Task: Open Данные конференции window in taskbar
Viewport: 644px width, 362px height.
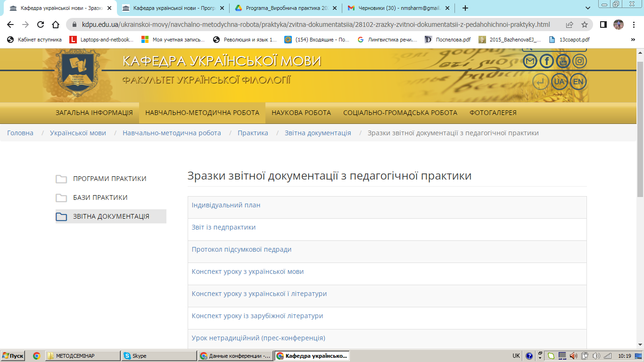Action: coord(235,356)
